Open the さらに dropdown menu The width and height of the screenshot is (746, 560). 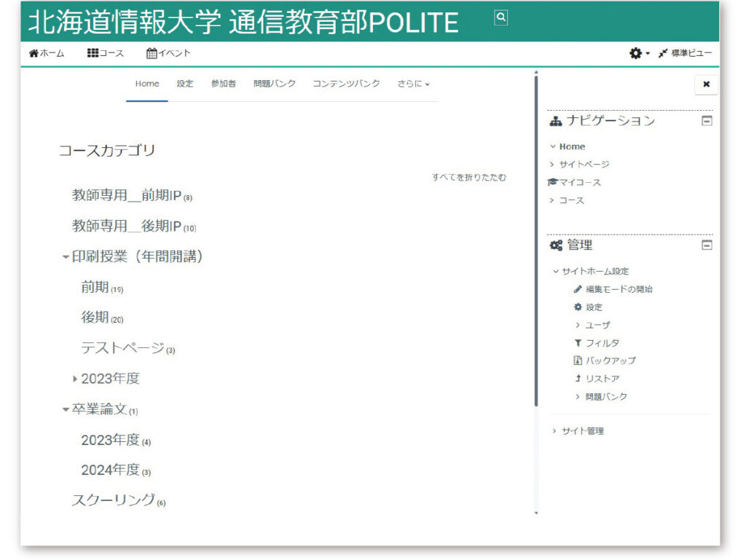[x=414, y=84]
